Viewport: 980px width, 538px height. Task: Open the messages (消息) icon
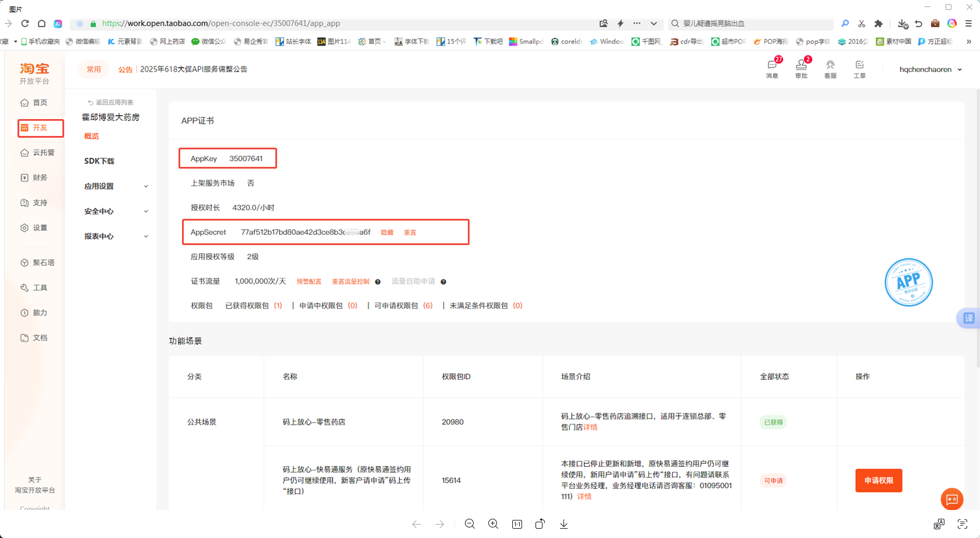tap(772, 68)
